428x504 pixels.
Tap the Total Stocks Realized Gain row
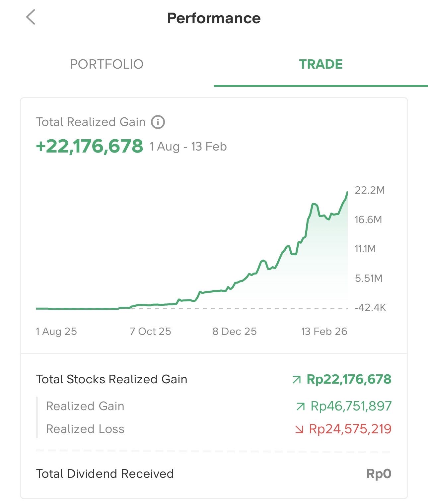tap(111, 379)
